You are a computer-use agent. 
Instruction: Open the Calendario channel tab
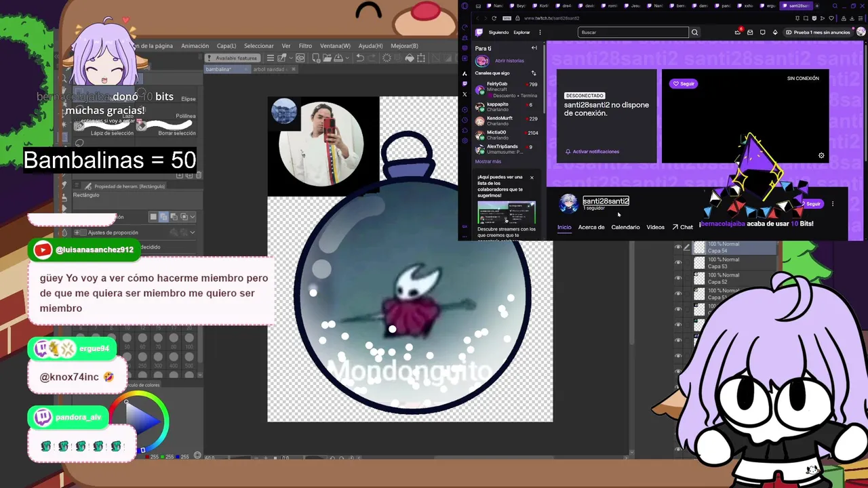[x=625, y=227]
